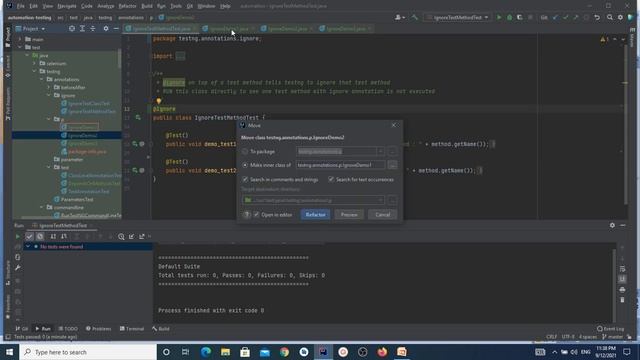This screenshot has width=640, height=360.
Task: Expand the beforeAfter folder node
Action: (49, 87)
